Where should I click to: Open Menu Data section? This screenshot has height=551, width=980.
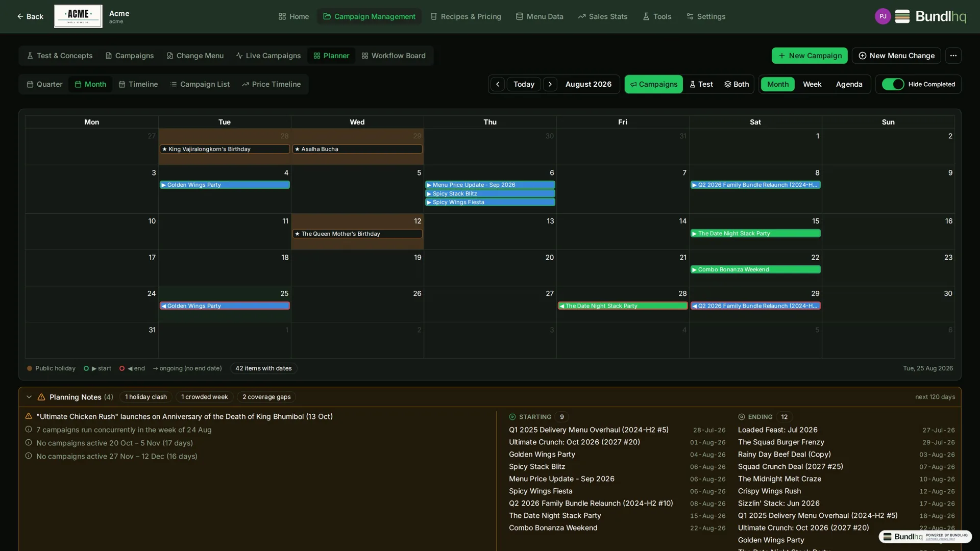pyautogui.click(x=540, y=16)
